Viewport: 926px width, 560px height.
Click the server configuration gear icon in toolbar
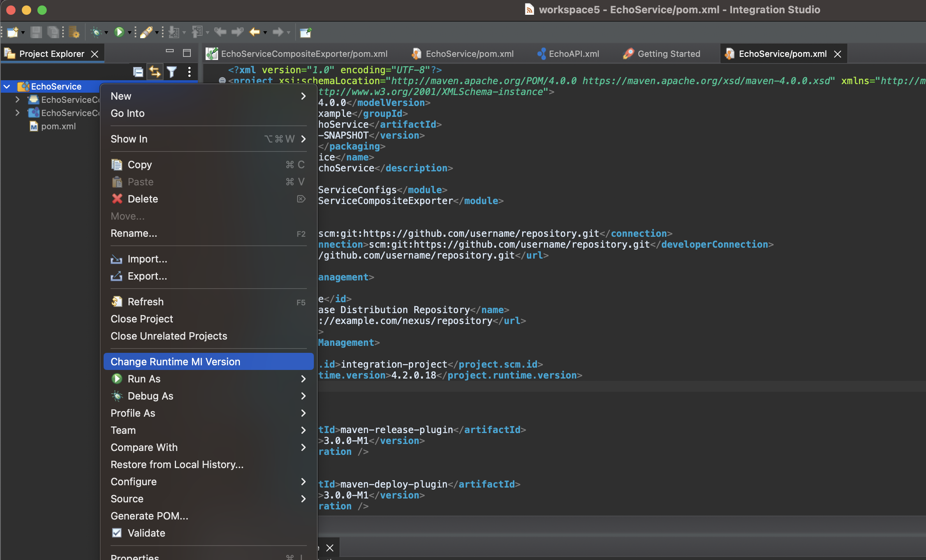[74, 32]
